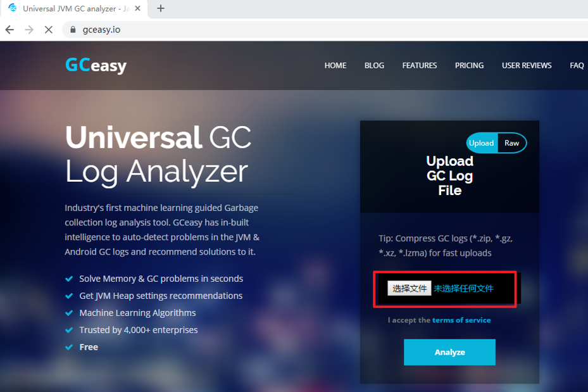Click the browser back arrow
This screenshot has height=392, width=588.
tap(9, 30)
